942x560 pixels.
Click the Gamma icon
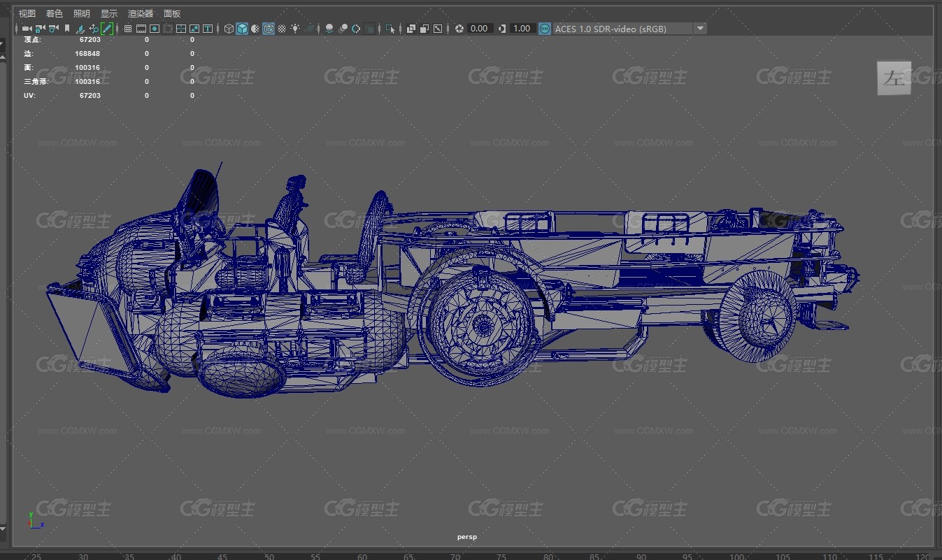502,29
